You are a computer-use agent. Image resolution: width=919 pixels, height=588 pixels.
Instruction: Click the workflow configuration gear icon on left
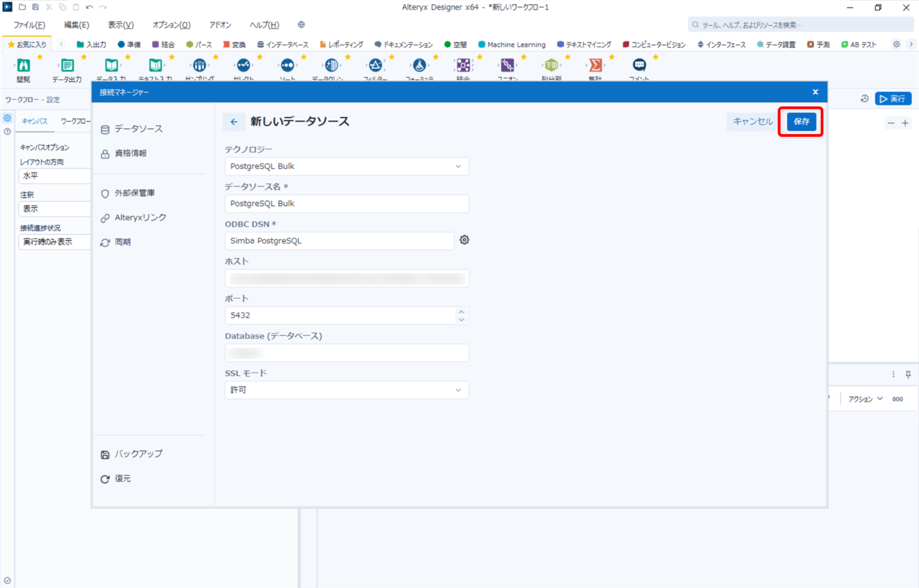7,118
